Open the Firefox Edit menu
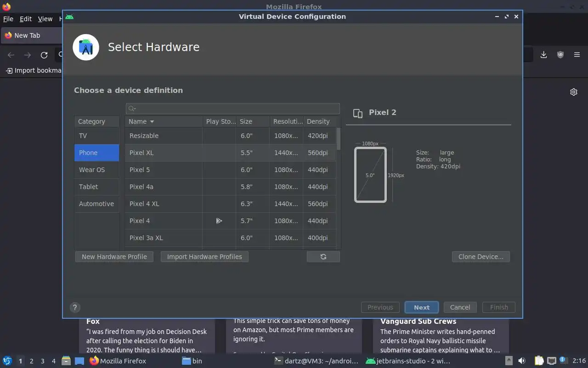This screenshot has width=588, height=368. click(26, 19)
